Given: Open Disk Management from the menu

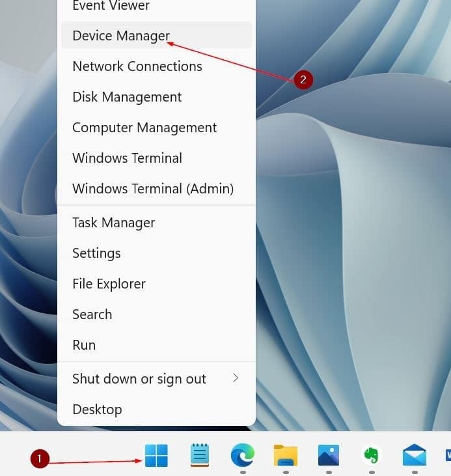Looking at the screenshot, I should tap(156, 97).
